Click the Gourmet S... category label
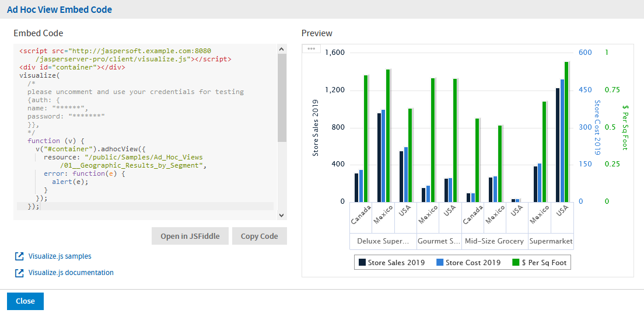This screenshot has height=313, width=644. [x=439, y=241]
